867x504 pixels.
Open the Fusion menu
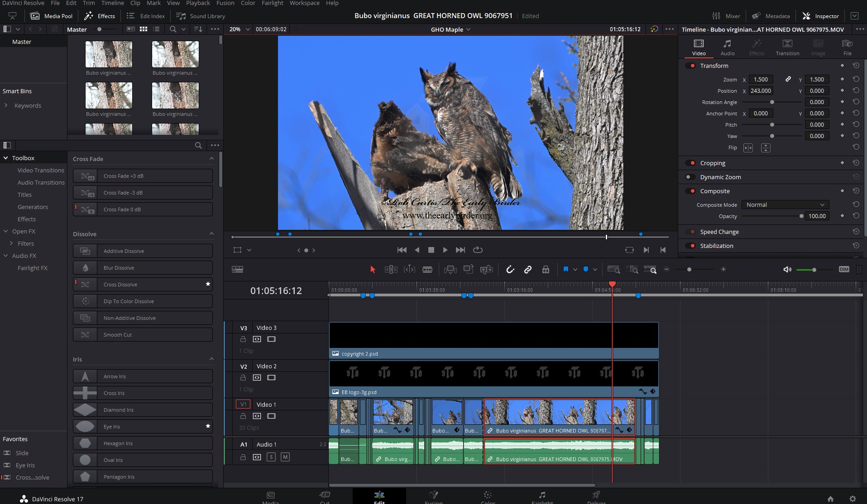225,3
